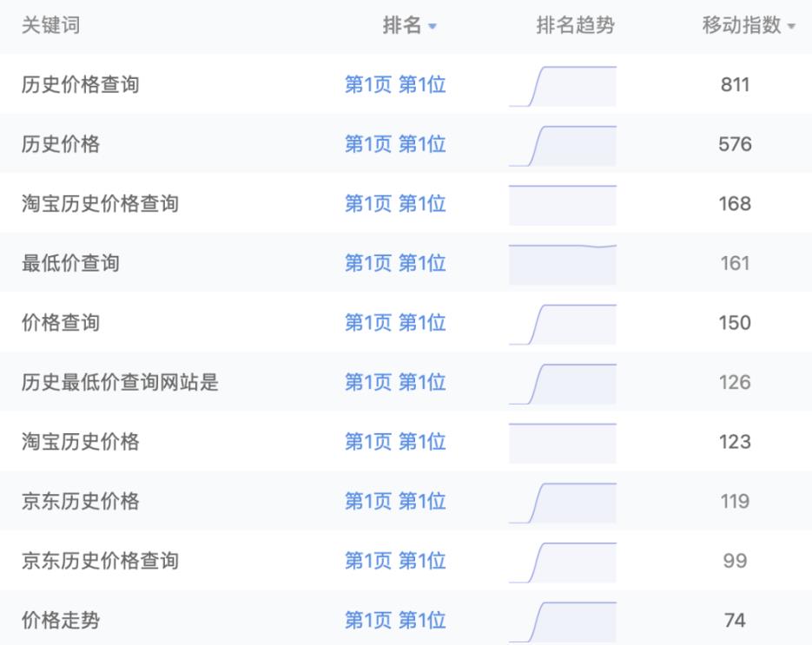Screen dimensions: 812x645
Task: View trend sparkline for 历史价格查询
Action: (563, 85)
